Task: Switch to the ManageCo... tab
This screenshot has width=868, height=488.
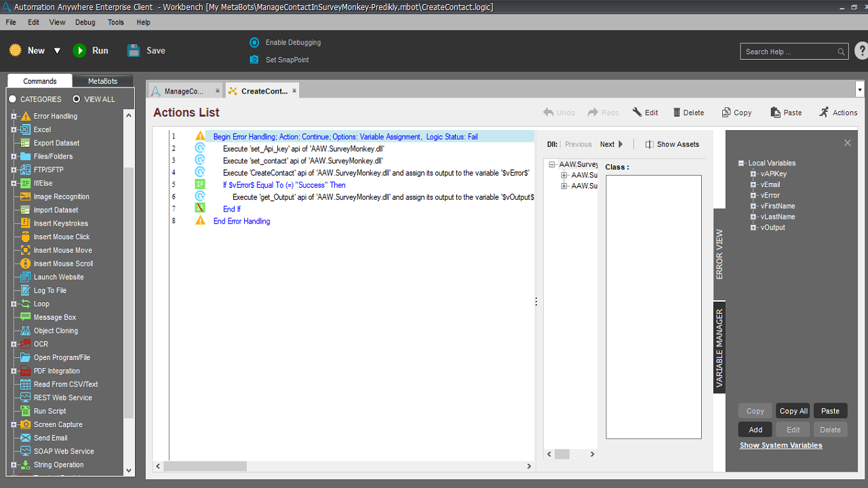Action: 184,91
